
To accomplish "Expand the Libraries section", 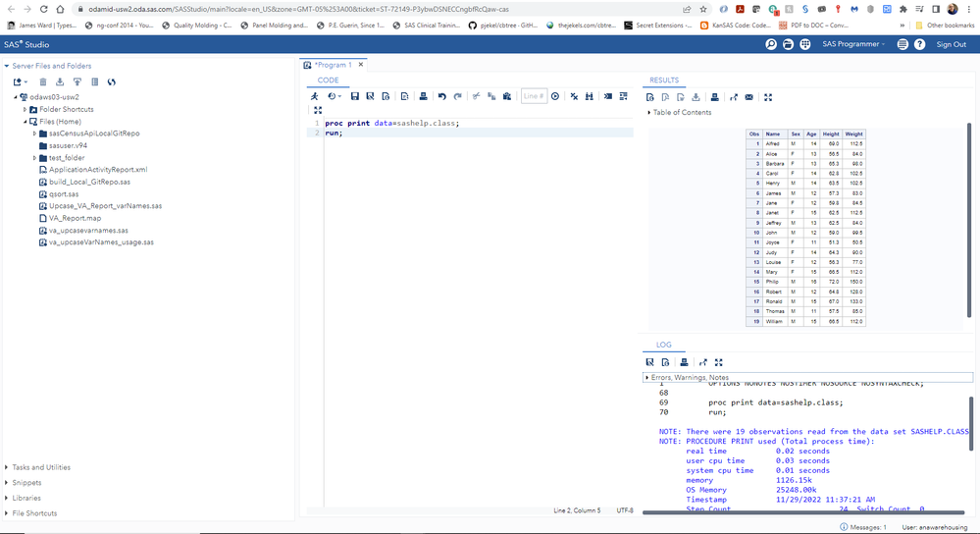I will 26,498.
